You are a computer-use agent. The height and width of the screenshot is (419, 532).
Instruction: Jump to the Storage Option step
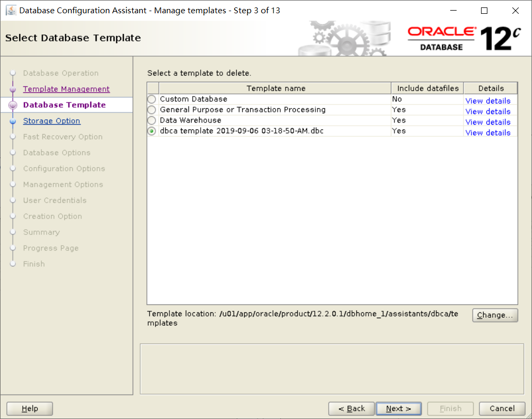52,120
